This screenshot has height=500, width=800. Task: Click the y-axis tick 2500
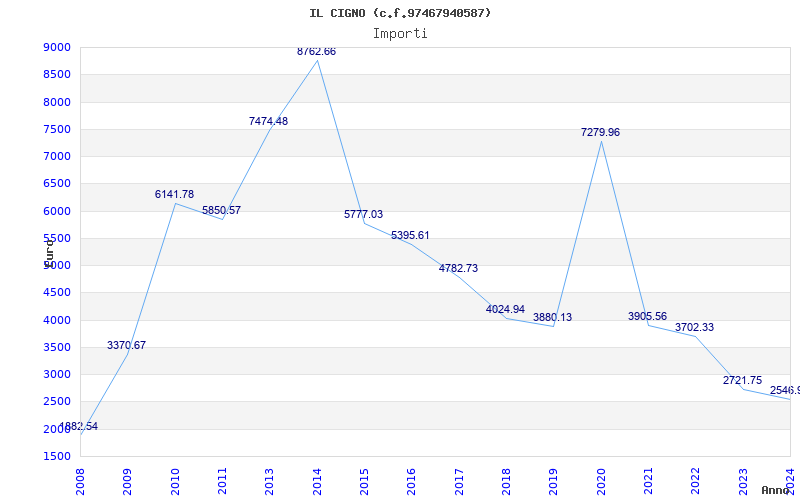(57, 402)
